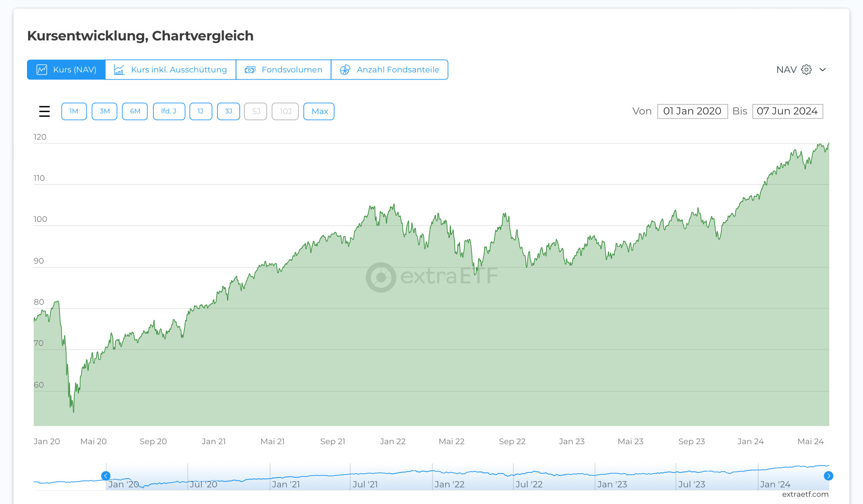This screenshot has height=504, width=863.
Task: Click the right navigator range handle
Action: click(828, 476)
